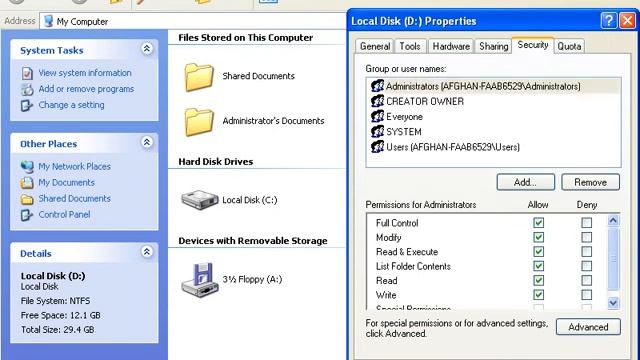
Task: Uncheck Allow for Full Control
Action: coord(538,223)
